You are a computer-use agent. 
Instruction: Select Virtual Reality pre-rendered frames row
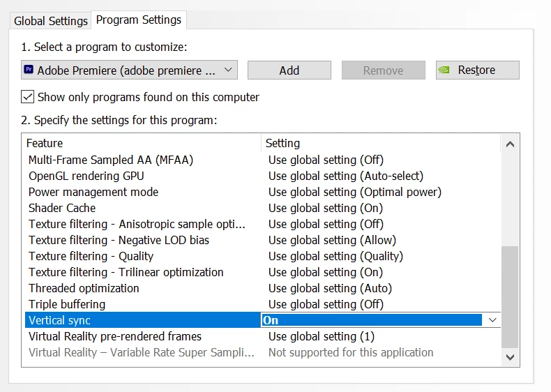[x=262, y=336]
